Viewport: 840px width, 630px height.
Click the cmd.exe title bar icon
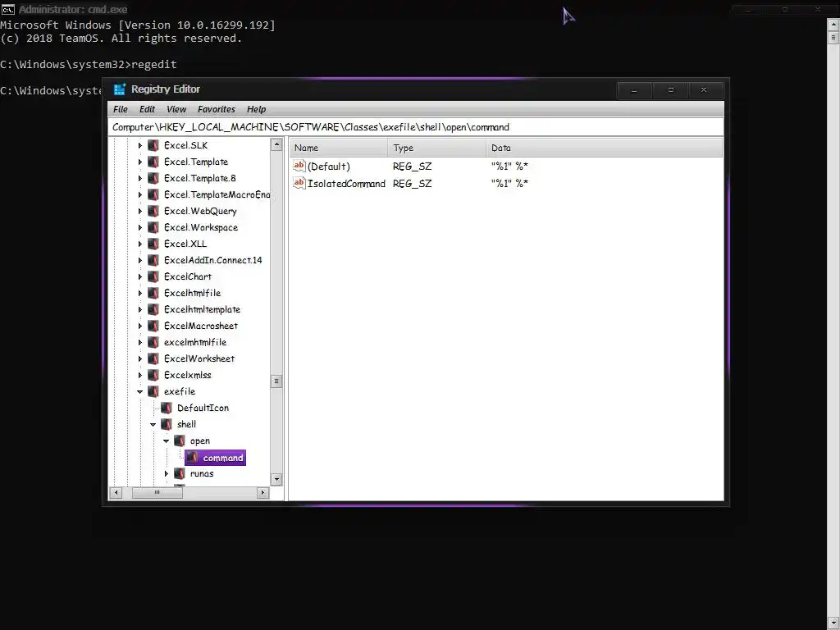point(7,9)
